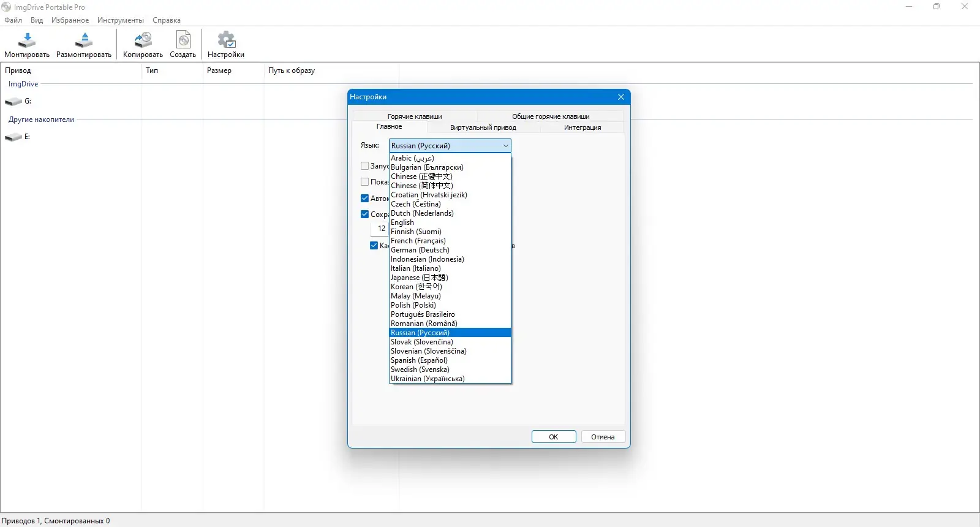The image size is (980, 527).
Task: Choose Ukrainian (Українська) from the language list
Action: tap(450, 379)
